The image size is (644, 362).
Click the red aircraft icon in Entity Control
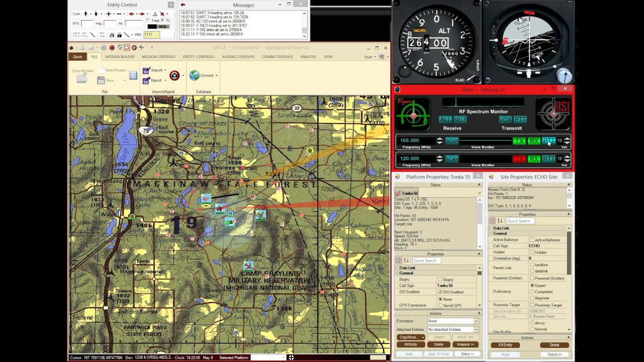[x=162, y=14]
